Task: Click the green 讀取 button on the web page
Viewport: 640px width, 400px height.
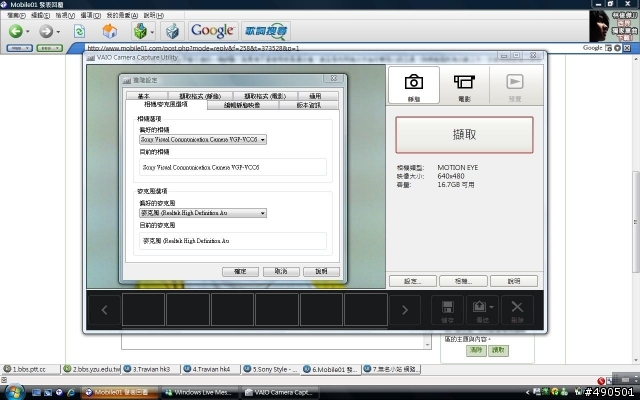Action: click(x=498, y=351)
